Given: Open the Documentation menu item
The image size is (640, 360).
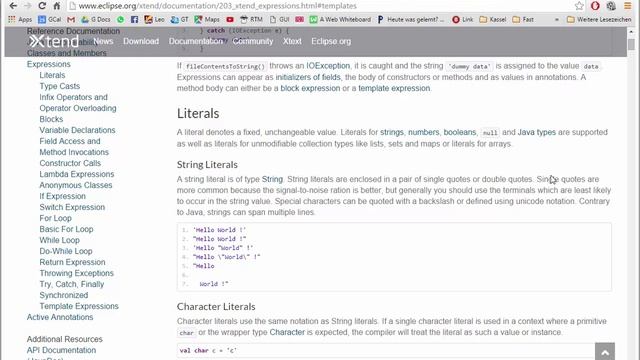Looking at the screenshot, I should click(196, 41).
